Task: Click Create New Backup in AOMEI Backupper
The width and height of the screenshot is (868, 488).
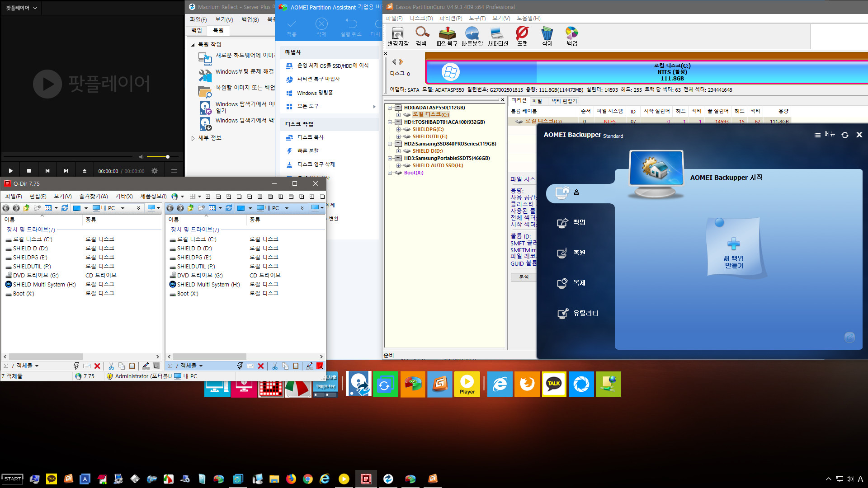Action: point(734,248)
